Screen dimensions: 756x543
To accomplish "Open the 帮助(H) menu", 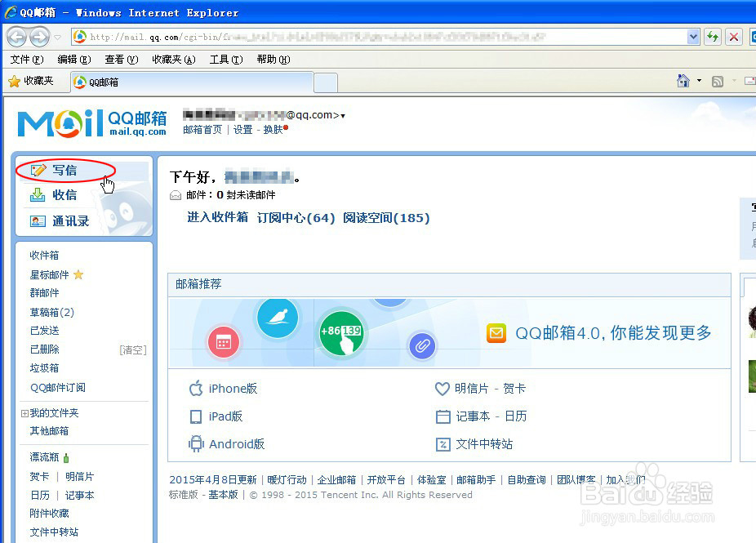I will [273, 60].
